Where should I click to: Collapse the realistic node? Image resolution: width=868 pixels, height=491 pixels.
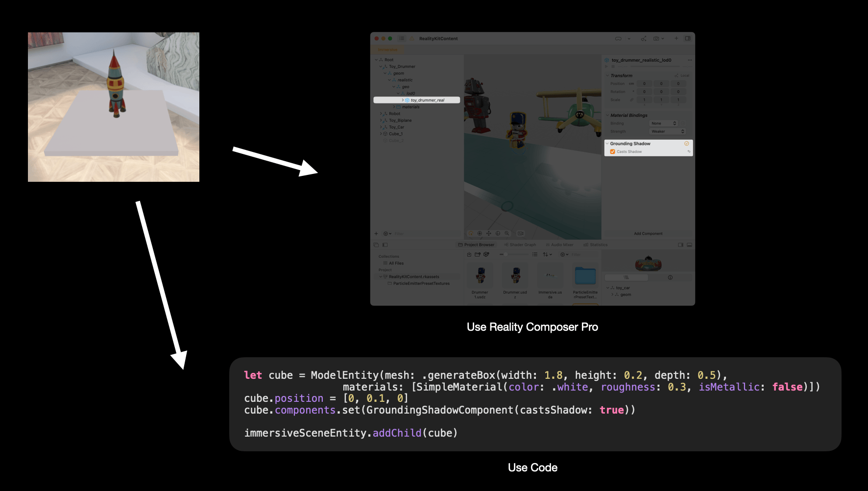coord(389,80)
